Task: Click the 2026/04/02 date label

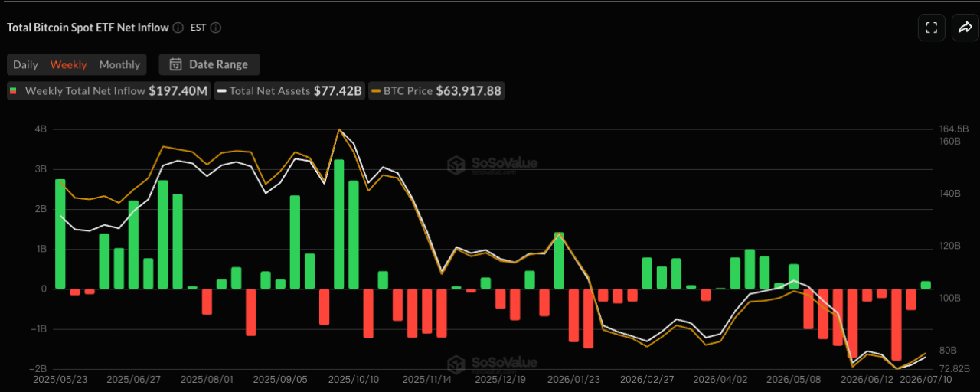Action: 720,379
